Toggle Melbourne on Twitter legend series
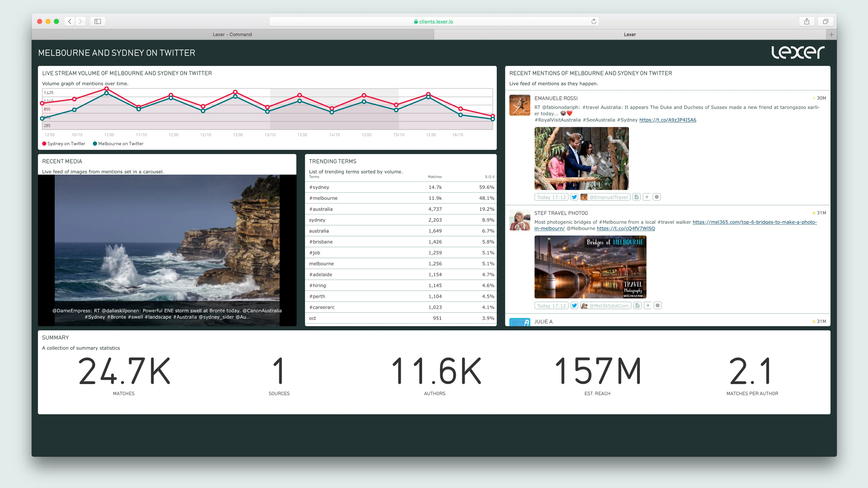The width and height of the screenshot is (868, 488). (x=118, y=143)
